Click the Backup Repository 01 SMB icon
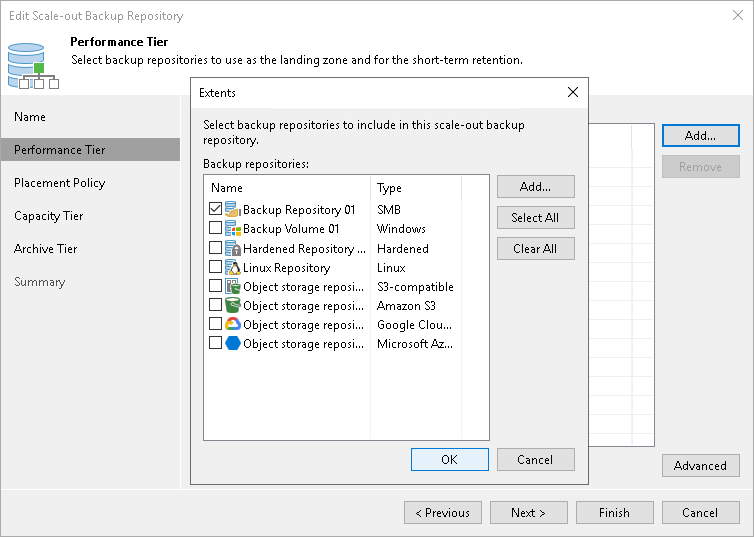The width and height of the screenshot is (754, 537). [233, 210]
